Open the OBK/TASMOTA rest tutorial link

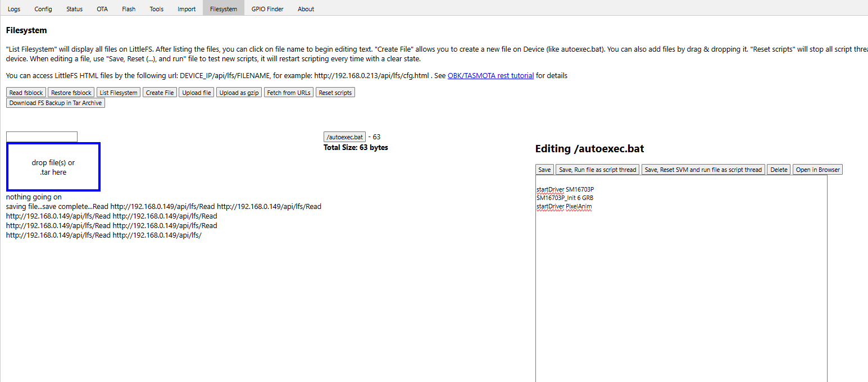[490, 75]
